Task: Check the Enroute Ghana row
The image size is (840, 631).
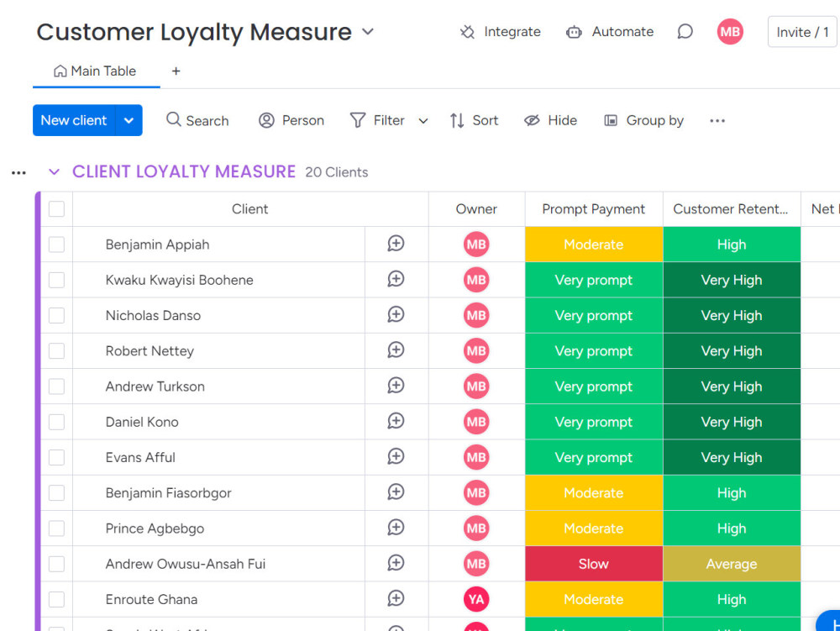Action: (x=57, y=599)
